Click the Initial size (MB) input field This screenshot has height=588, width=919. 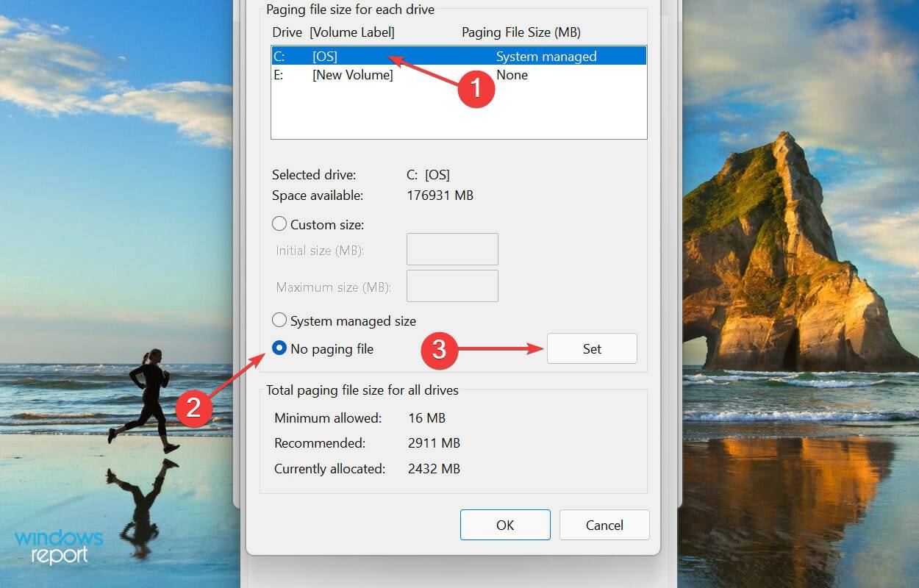click(x=452, y=249)
